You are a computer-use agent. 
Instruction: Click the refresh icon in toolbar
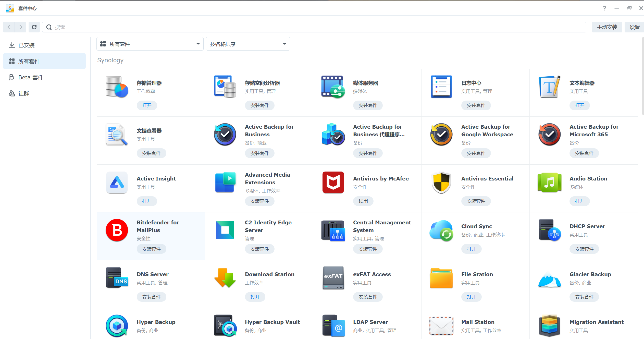click(34, 27)
